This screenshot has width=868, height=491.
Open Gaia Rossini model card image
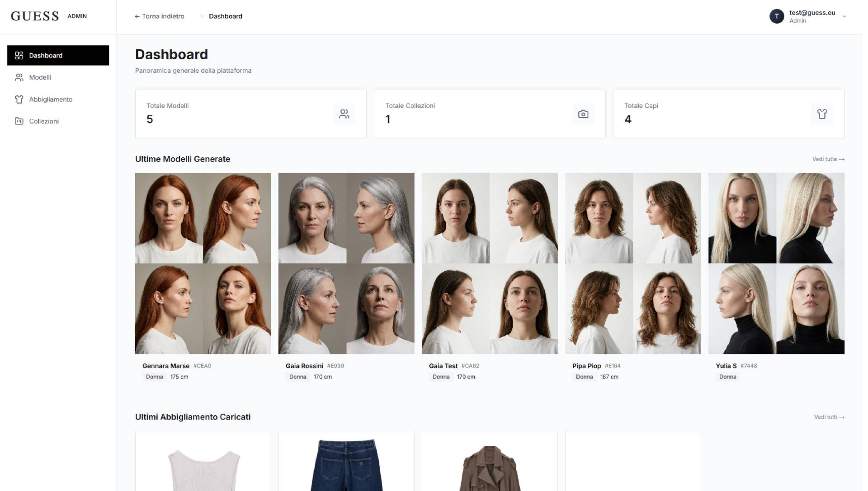(346, 263)
